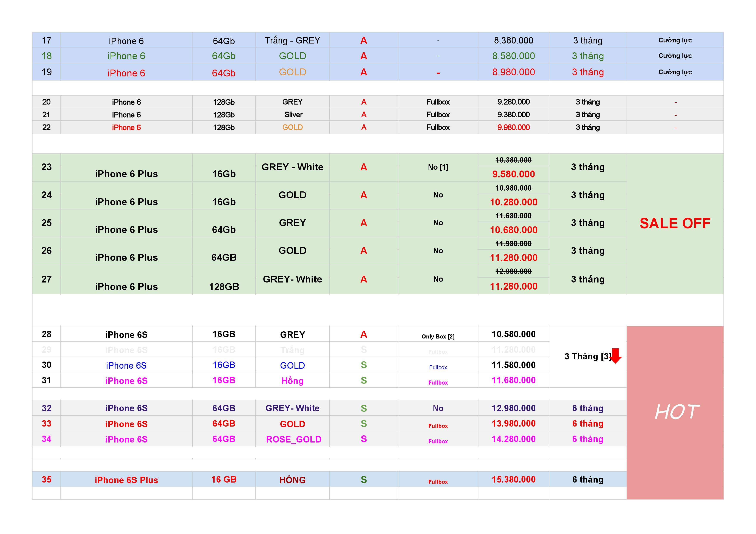The height and width of the screenshot is (534, 756).
Task: Click sale price 9.580.000
Action: click(513, 174)
